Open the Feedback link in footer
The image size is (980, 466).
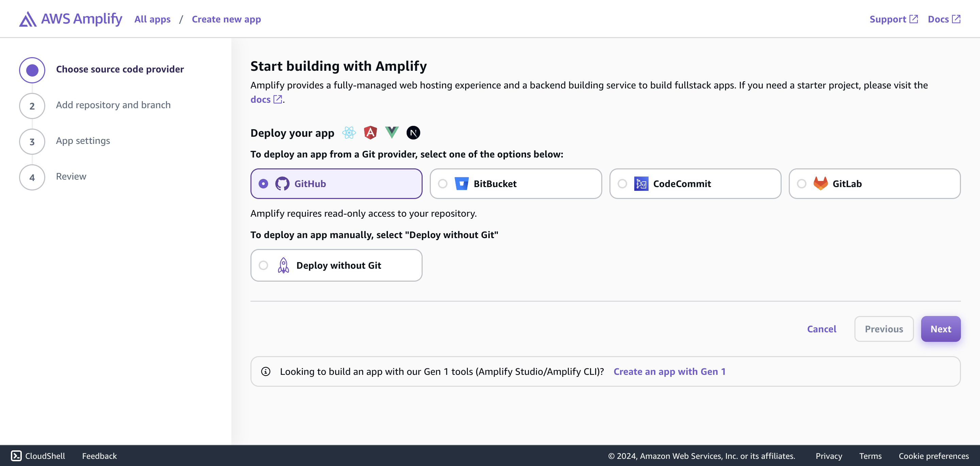point(99,456)
